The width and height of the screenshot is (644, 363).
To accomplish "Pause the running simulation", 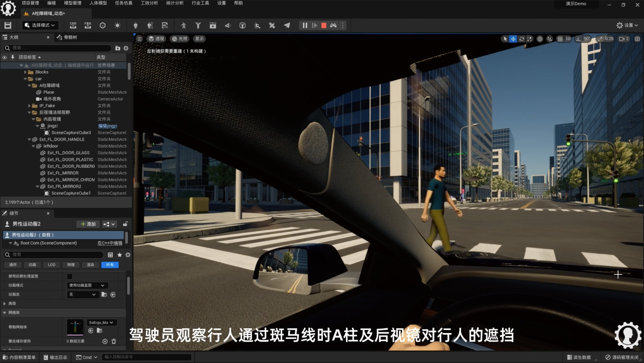I will (305, 25).
